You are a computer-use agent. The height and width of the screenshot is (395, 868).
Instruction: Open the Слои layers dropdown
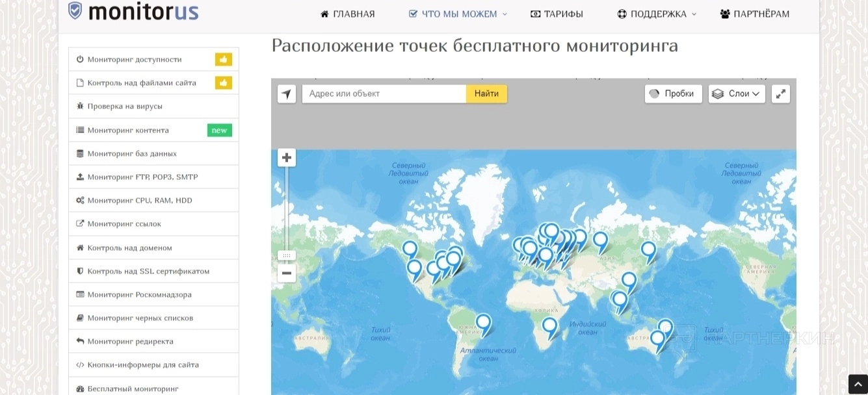(x=737, y=94)
